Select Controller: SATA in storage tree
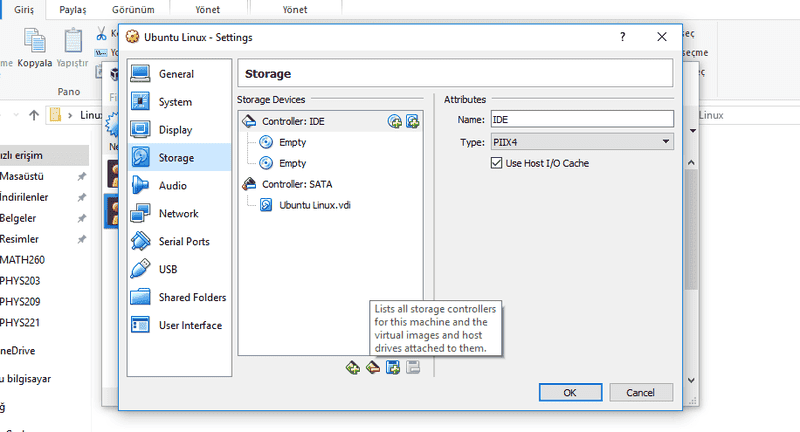 [x=296, y=184]
